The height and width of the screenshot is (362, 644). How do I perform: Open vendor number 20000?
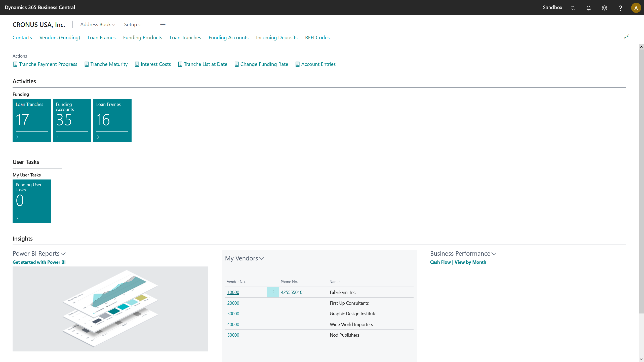233,303
